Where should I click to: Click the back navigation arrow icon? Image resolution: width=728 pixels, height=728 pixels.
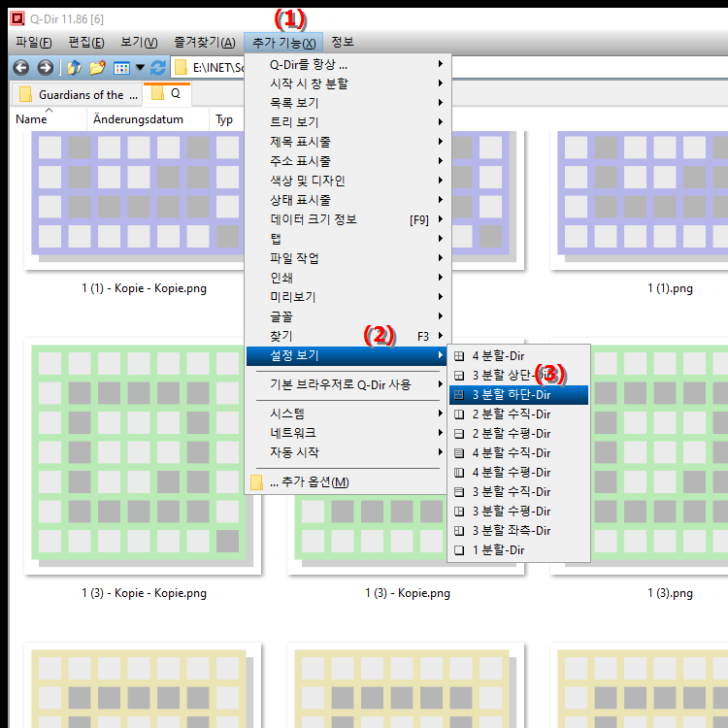pyautogui.click(x=21, y=68)
